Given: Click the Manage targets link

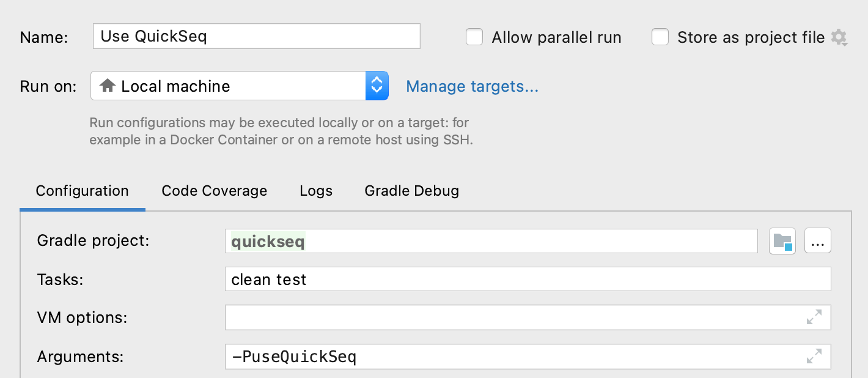Looking at the screenshot, I should [x=472, y=86].
